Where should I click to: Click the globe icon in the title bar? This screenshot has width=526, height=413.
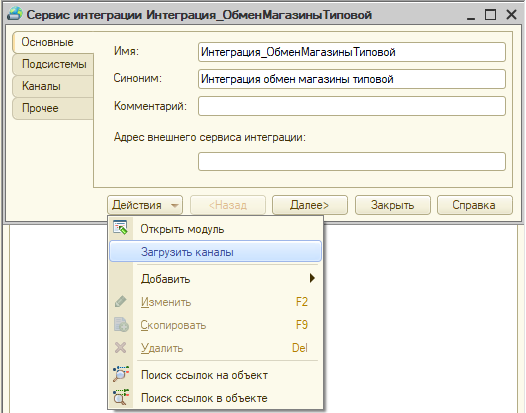pyautogui.click(x=14, y=14)
